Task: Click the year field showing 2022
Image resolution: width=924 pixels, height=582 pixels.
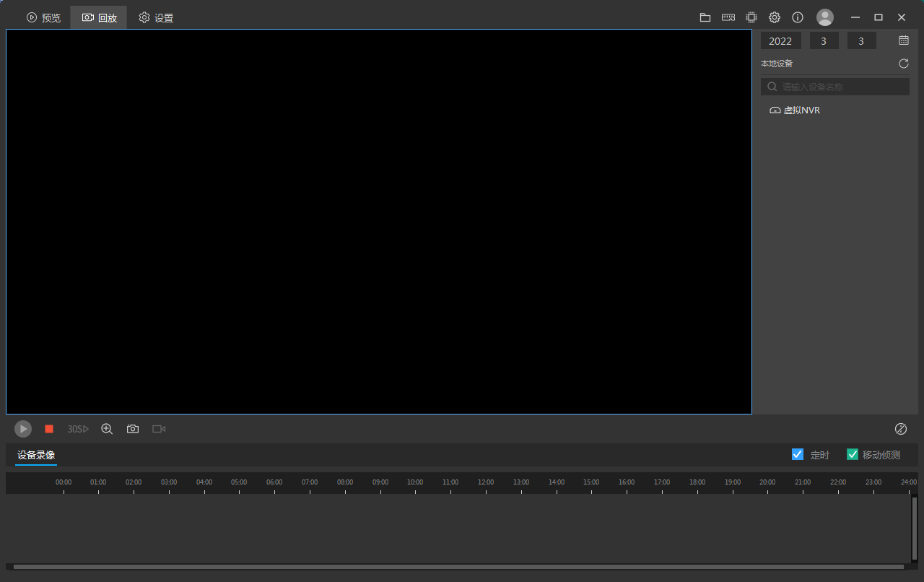Action: point(780,41)
